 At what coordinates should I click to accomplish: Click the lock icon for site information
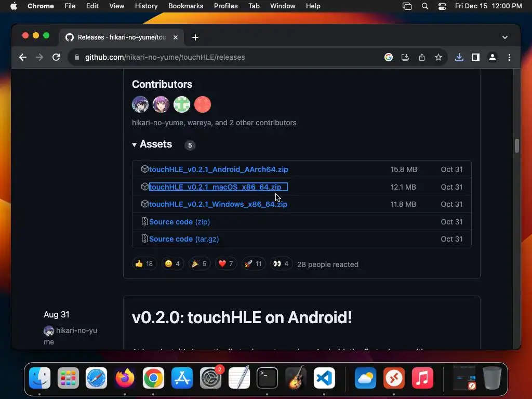click(x=77, y=57)
